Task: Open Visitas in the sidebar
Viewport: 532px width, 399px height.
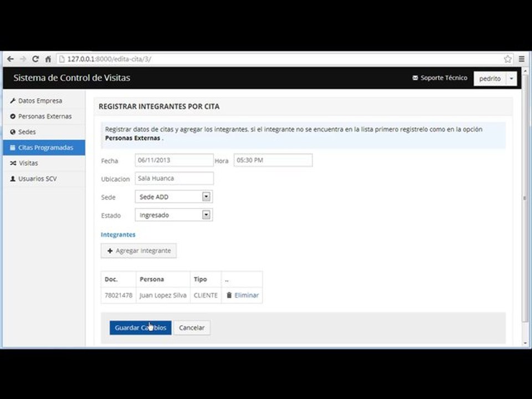Action: (44, 163)
